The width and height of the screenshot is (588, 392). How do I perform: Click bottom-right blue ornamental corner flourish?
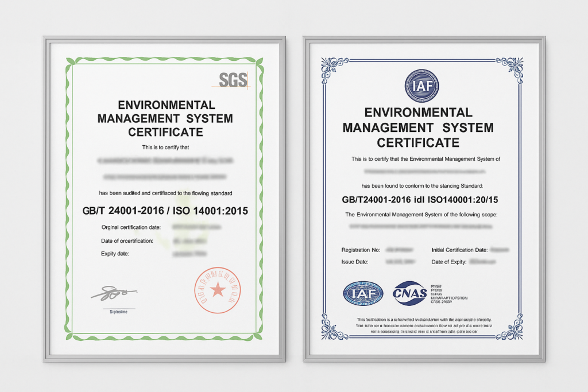point(509,327)
